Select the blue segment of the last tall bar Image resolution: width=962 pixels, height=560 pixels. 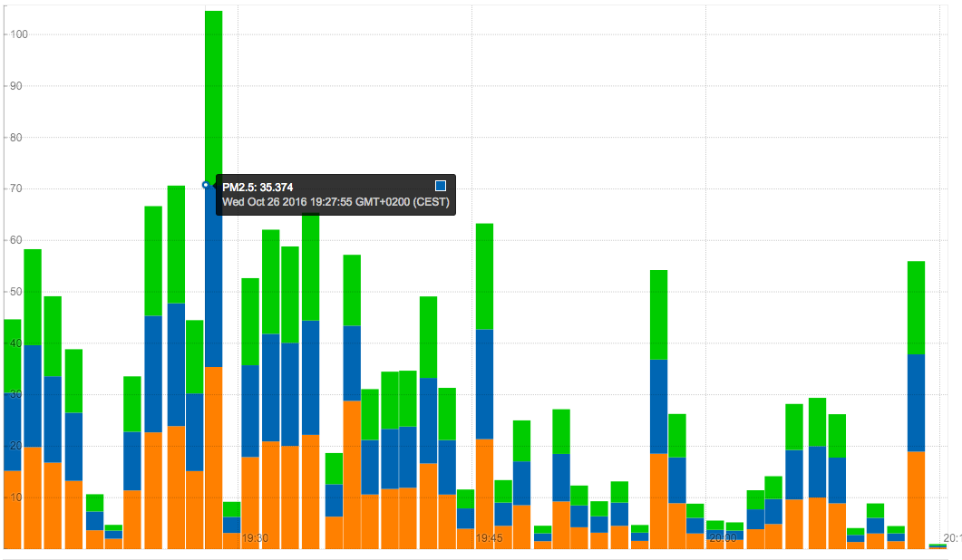(916, 402)
